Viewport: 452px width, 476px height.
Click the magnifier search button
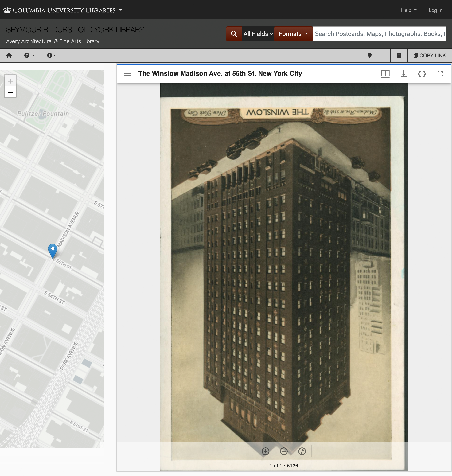click(234, 34)
